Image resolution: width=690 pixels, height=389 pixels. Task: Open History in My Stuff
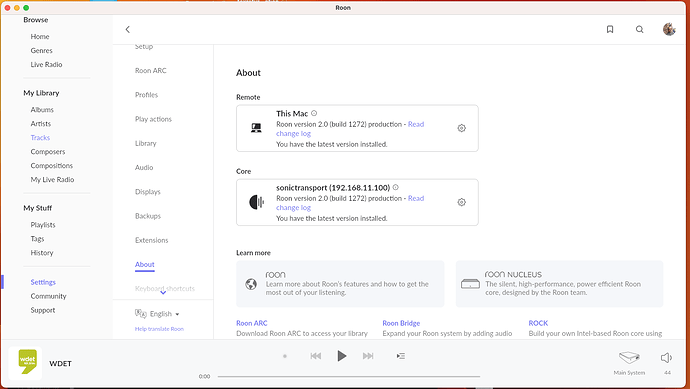[x=42, y=253]
